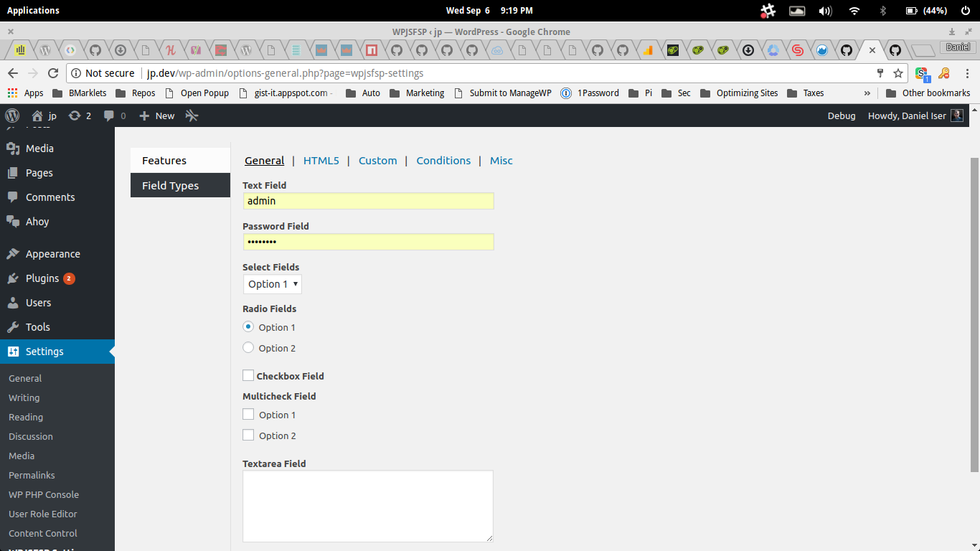The width and height of the screenshot is (980, 551).
Task: Open the Pages sidebar menu
Action: click(x=57, y=173)
